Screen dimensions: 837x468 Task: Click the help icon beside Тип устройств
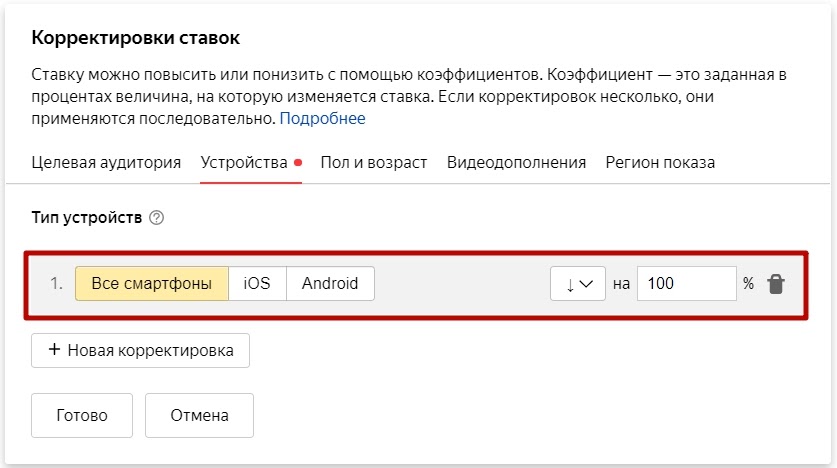156,218
